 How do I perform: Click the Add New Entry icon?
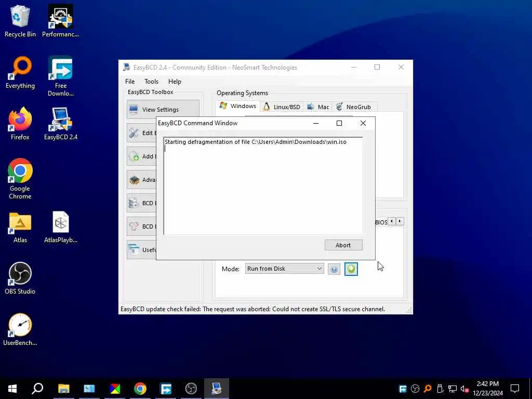(134, 156)
